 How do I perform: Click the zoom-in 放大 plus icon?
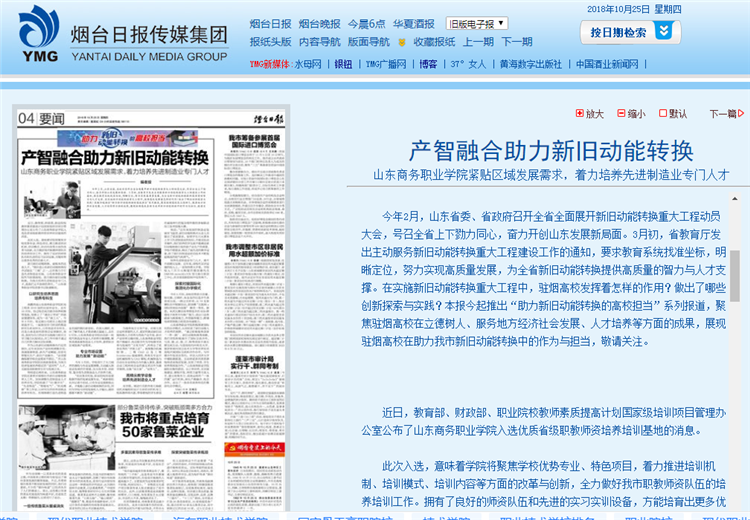[579, 114]
